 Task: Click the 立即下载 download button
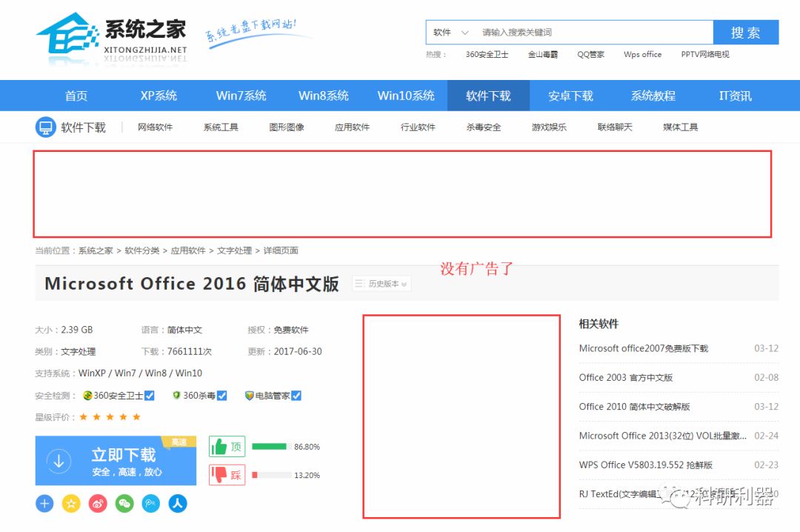(x=116, y=461)
